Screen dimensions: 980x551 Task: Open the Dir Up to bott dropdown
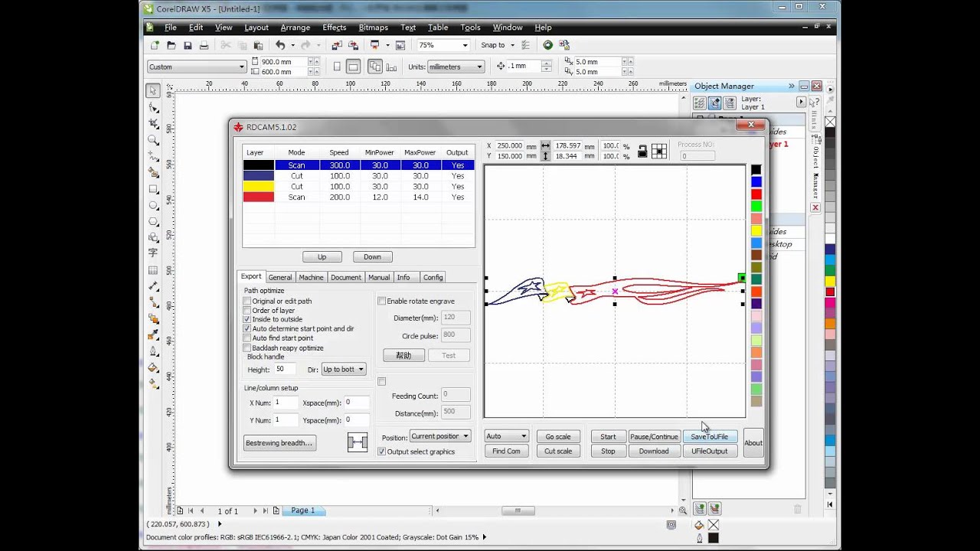(x=344, y=370)
